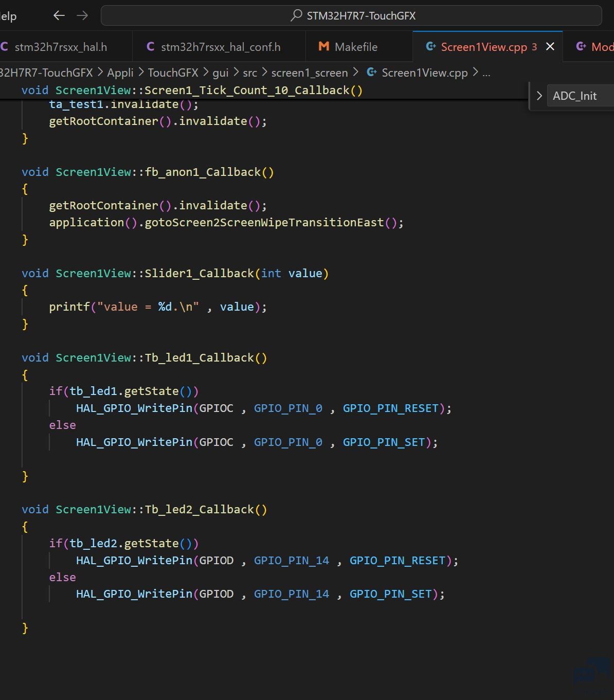Click the C icon on stm32h7rsxx_hal.h tab
614x700 pixels.
point(5,47)
